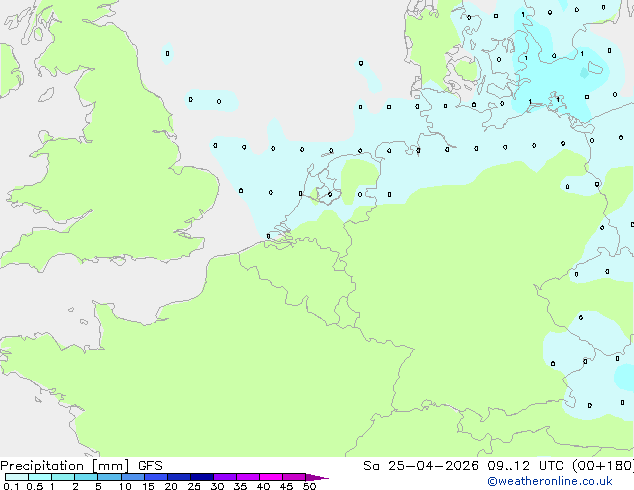Click the arrow tip beyond 50 on legend

(317, 477)
